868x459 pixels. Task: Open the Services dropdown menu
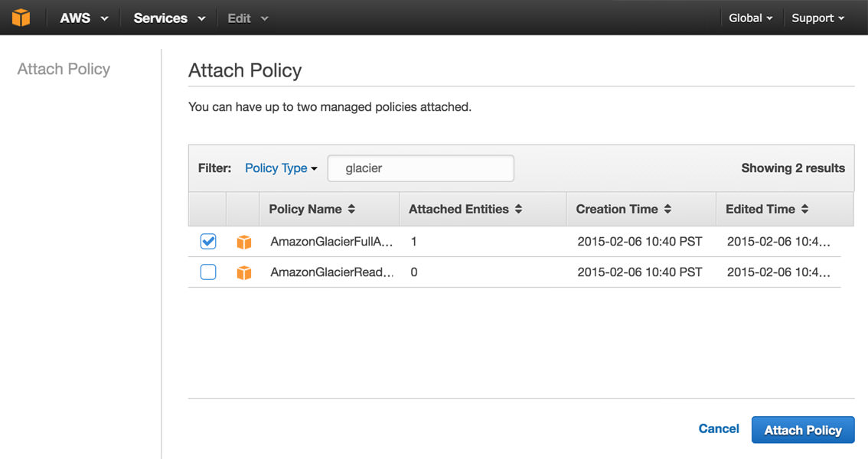[x=169, y=18]
